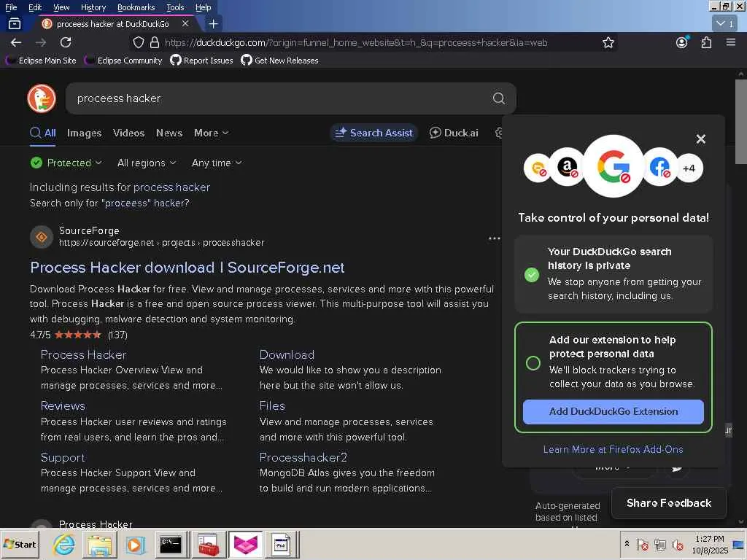747x560 pixels.
Task: Switch to the News tab
Action: [169, 133]
